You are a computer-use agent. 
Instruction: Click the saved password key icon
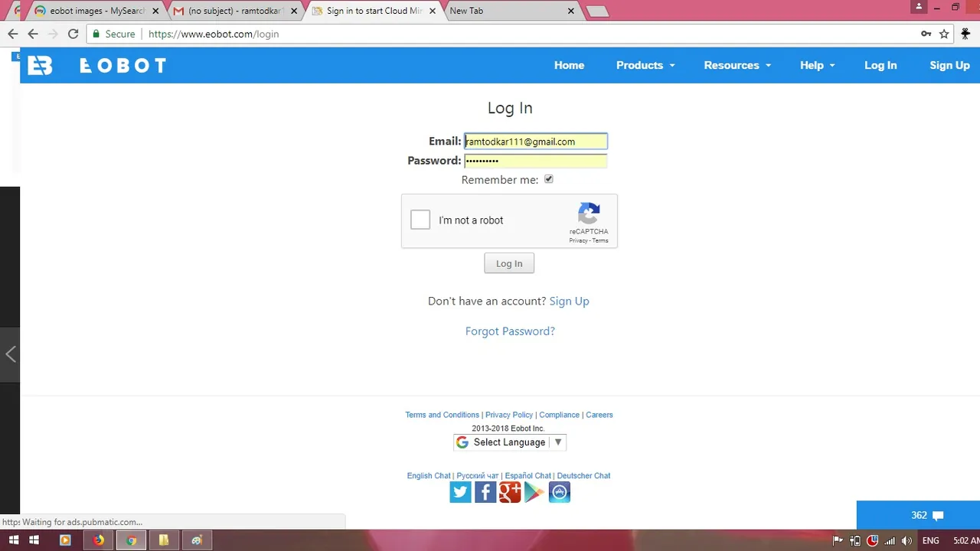coord(926,34)
